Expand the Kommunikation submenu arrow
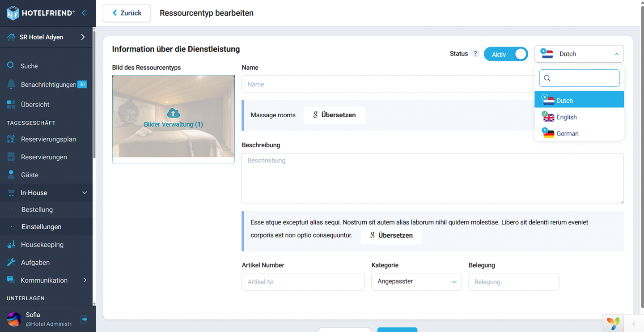The width and height of the screenshot is (644, 332). point(85,280)
